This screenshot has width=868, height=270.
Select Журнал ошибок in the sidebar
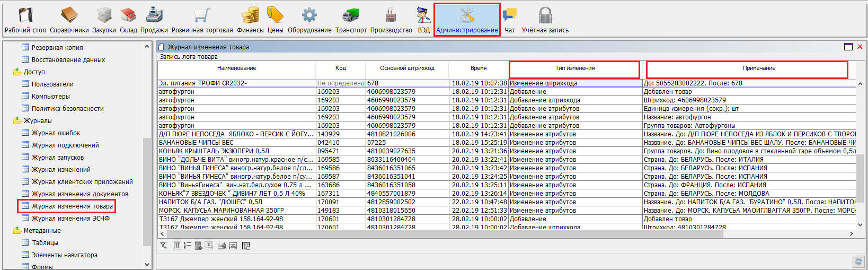pos(56,133)
